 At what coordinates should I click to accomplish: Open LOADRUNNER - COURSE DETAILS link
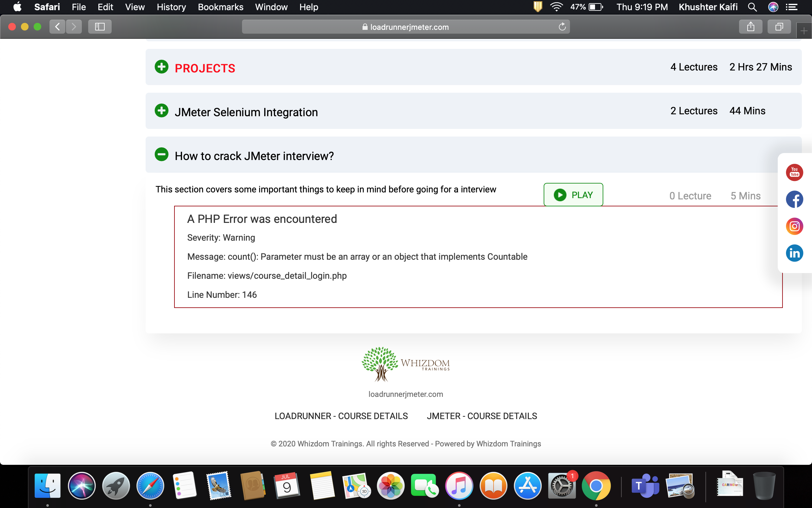[341, 416]
